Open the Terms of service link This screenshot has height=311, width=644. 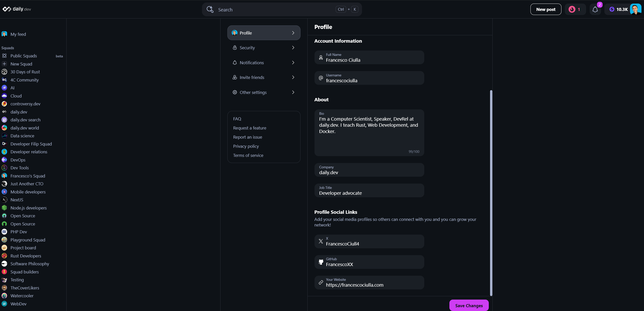click(x=248, y=155)
